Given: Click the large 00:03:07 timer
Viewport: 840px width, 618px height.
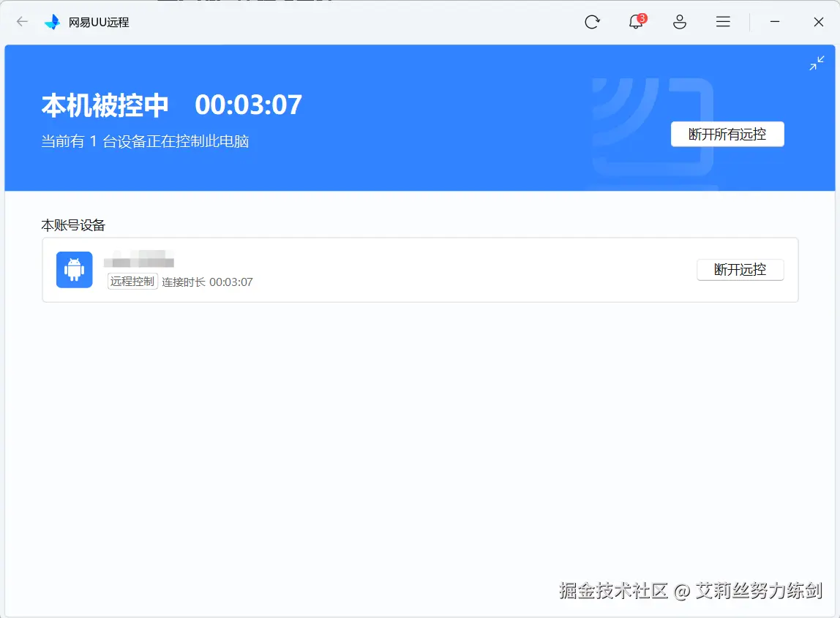Looking at the screenshot, I should click(x=249, y=105).
